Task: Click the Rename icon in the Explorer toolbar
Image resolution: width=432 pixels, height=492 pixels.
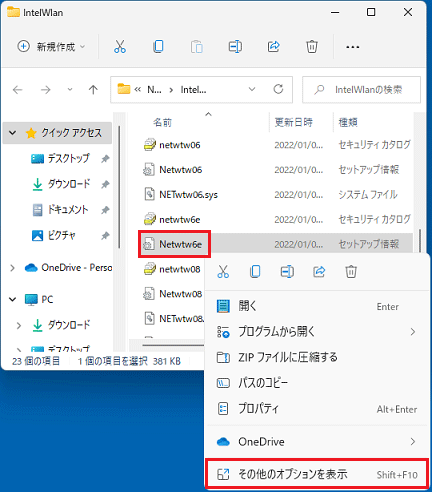Action: coord(235,46)
